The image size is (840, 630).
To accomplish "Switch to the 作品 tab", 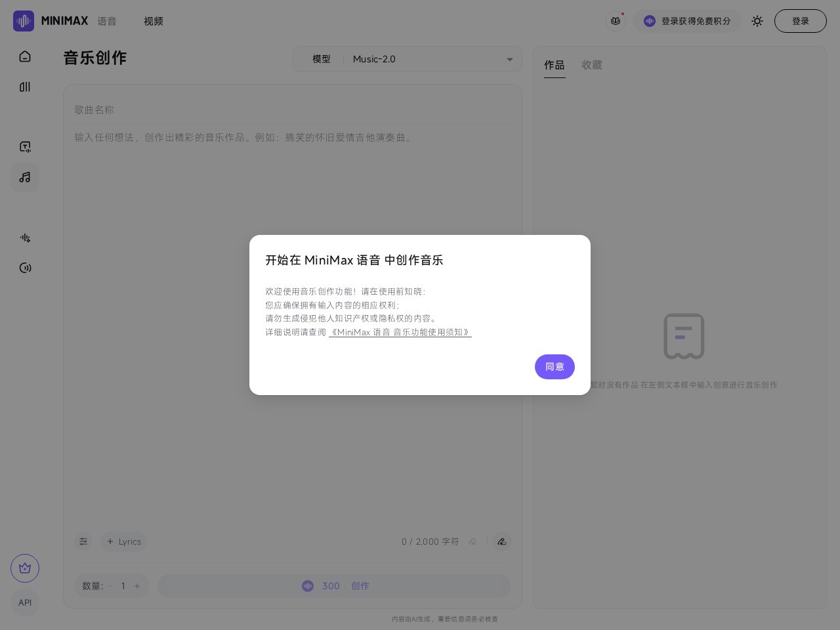I will [554, 65].
